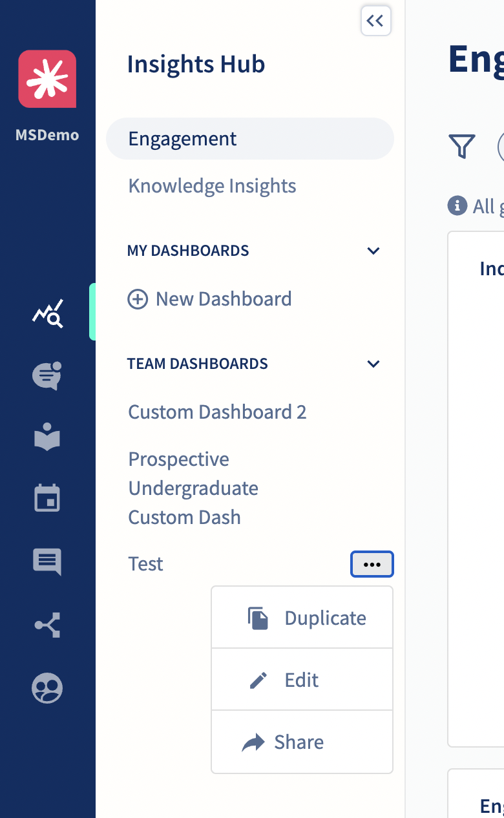Open the Test dashboard
Image resolution: width=504 pixels, height=818 pixels.
click(146, 564)
